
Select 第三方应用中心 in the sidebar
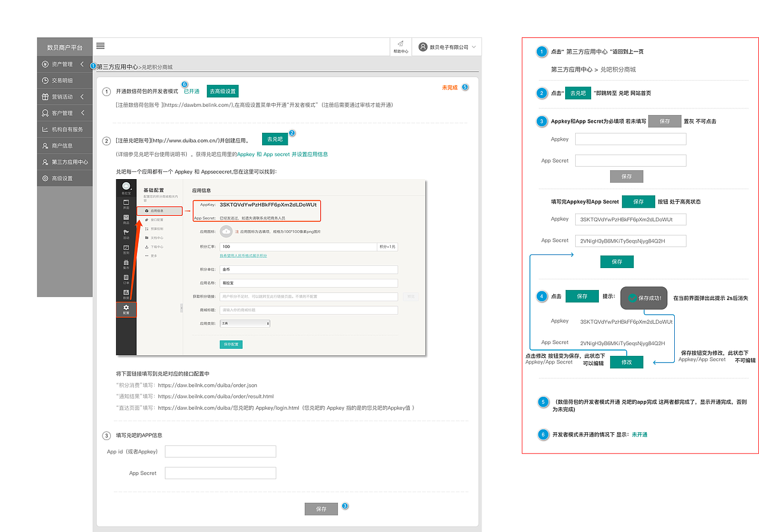coord(65,162)
